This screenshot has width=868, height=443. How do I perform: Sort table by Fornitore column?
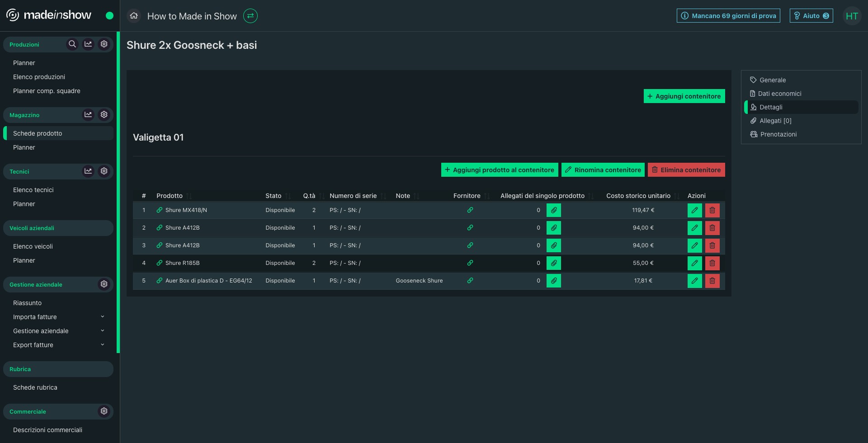472,196
